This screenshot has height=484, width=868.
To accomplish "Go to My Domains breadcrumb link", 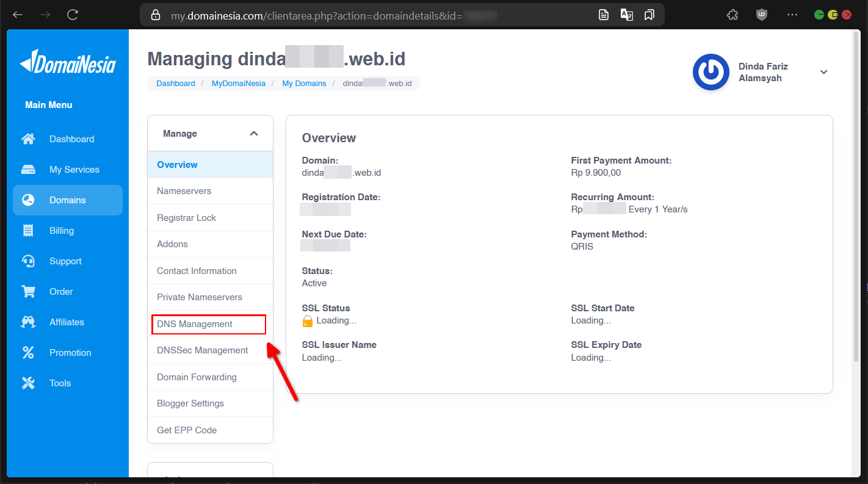I will [304, 84].
